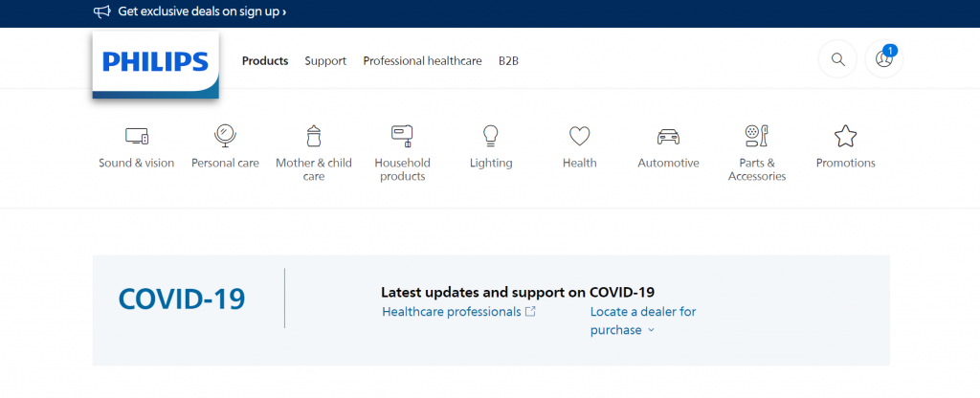
Task: Click the Philips logo
Action: tap(156, 64)
